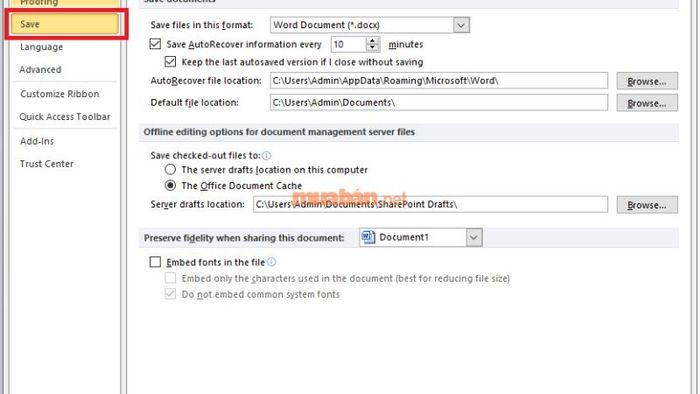
Task: Expand the Document1 fidelity dropdown
Action: 474,237
